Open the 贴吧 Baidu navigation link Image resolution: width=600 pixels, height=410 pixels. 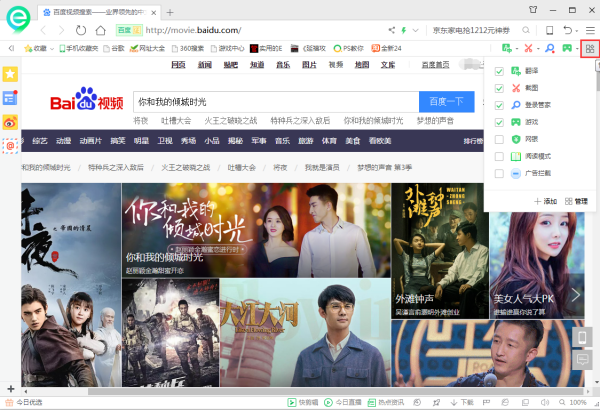coord(231,65)
